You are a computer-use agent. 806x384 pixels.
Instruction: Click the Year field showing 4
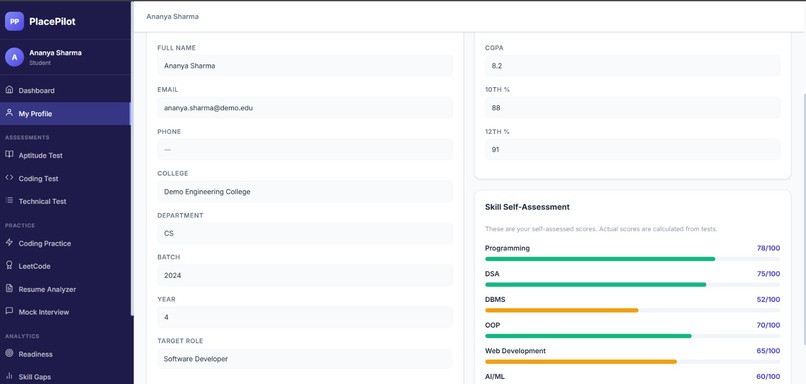coord(305,317)
